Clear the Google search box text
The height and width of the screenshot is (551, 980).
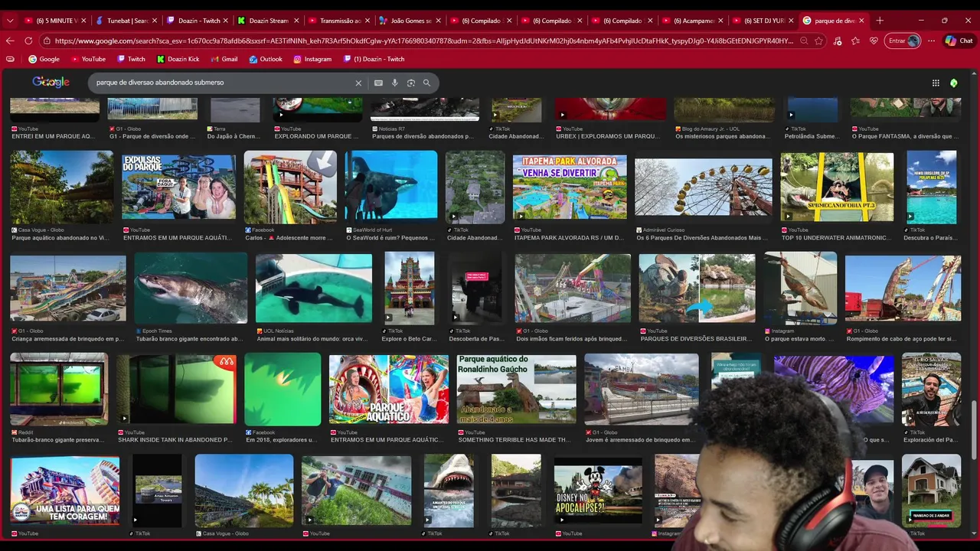point(358,83)
